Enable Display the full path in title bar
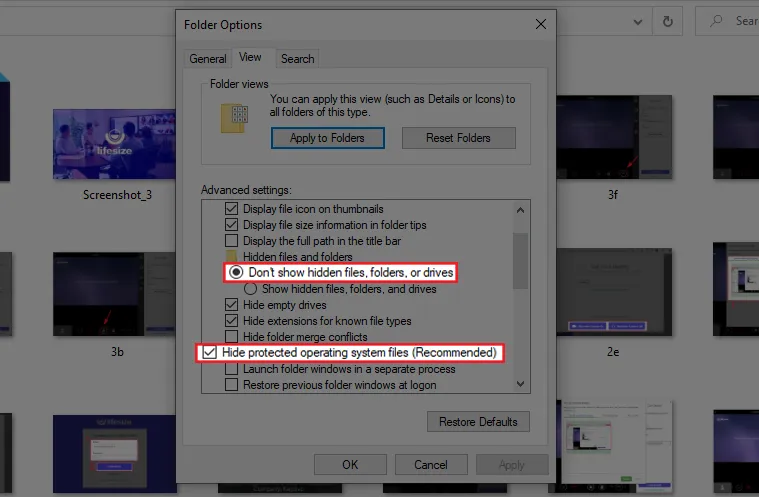The image size is (759, 497). [x=231, y=241]
